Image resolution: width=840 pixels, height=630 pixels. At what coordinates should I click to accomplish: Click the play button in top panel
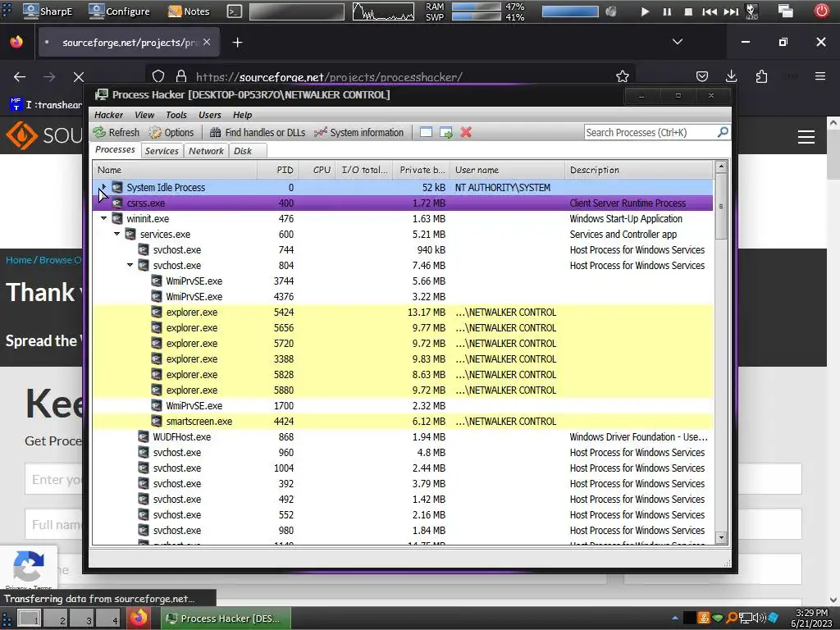(645, 11)
